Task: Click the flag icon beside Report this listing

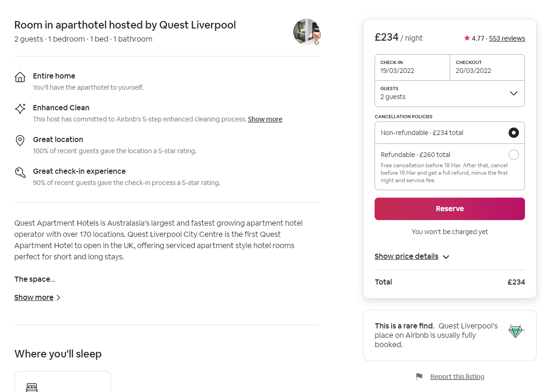Action: 419,376
